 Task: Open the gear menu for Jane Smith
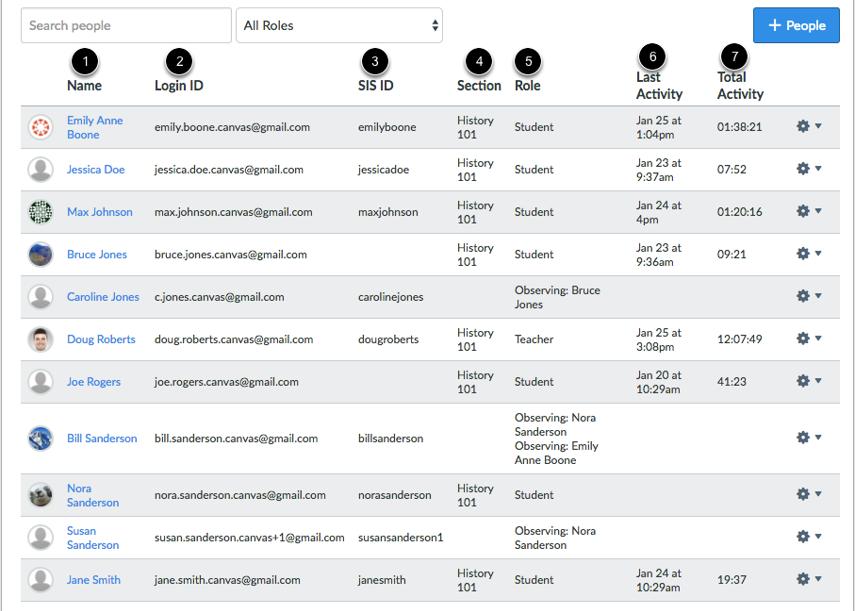tap(809, 579)
